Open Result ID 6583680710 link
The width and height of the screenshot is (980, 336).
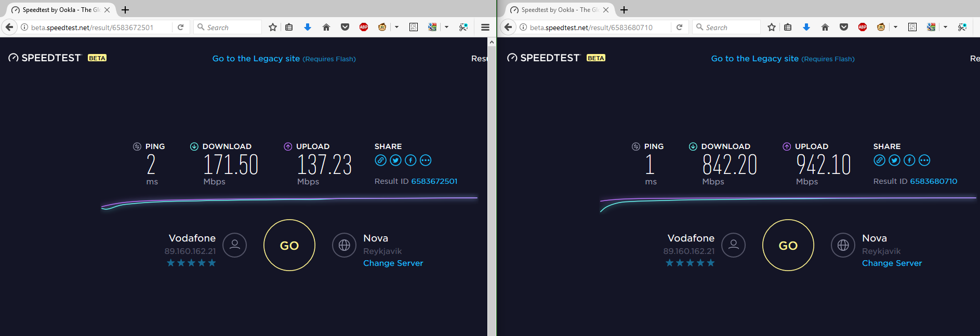pos(934,181)
